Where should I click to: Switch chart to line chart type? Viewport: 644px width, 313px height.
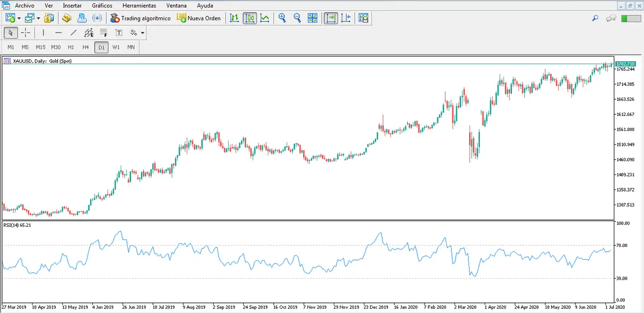click(265, 18)
